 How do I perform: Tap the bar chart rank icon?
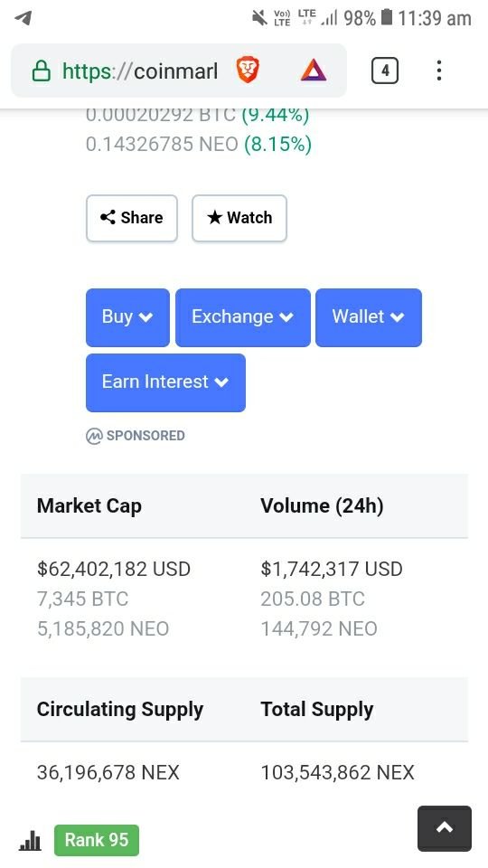tap(30, 840)
